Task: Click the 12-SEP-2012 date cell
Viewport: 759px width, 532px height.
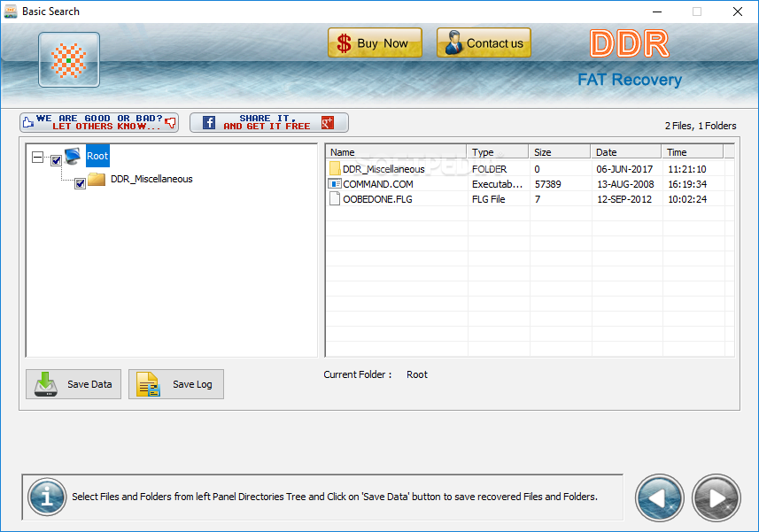Action: click(624, 199)
